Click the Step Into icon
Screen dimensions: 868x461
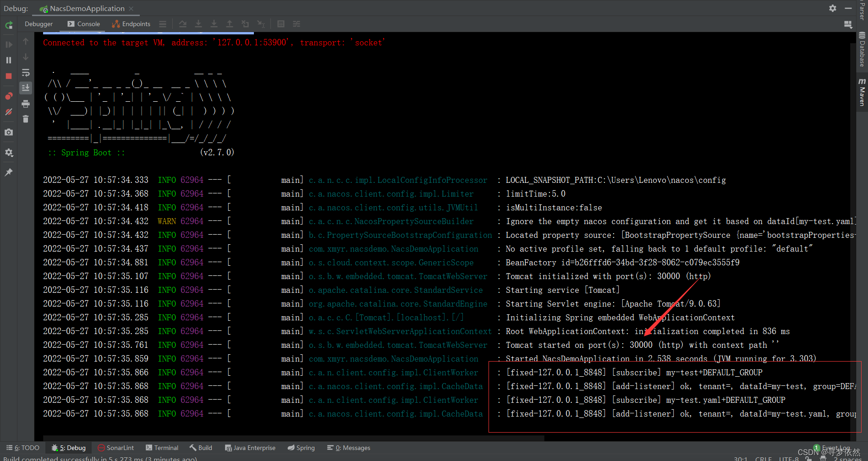(x=198, y=24)
